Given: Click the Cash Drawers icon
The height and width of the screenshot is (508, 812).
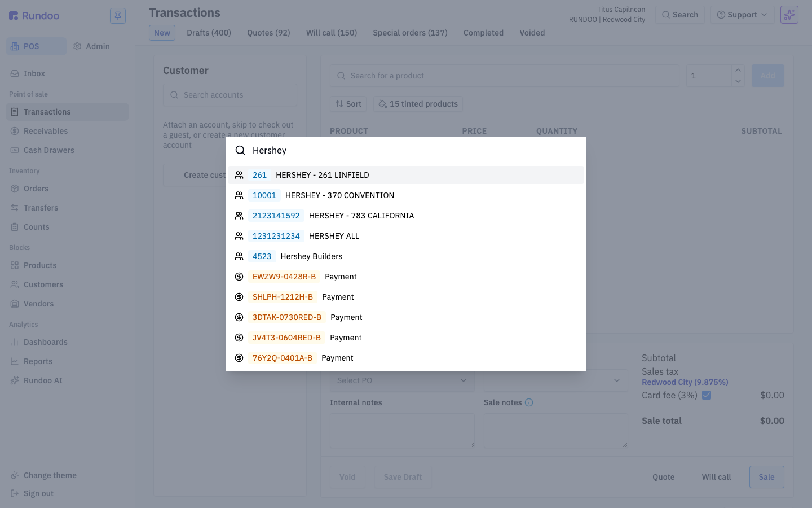Looking at the screenshot, I should [15, 150].
